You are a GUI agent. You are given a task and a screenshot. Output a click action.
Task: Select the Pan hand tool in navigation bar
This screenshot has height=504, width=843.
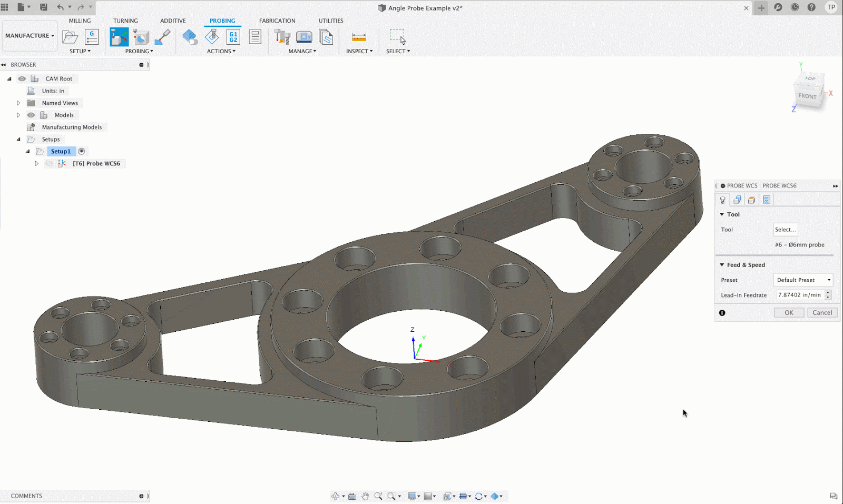365,496
